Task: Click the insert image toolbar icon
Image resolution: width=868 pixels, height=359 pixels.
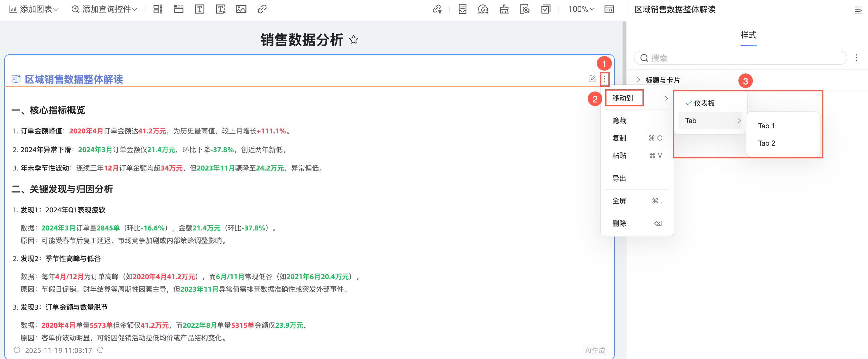Action: click(x=241, y=9)
